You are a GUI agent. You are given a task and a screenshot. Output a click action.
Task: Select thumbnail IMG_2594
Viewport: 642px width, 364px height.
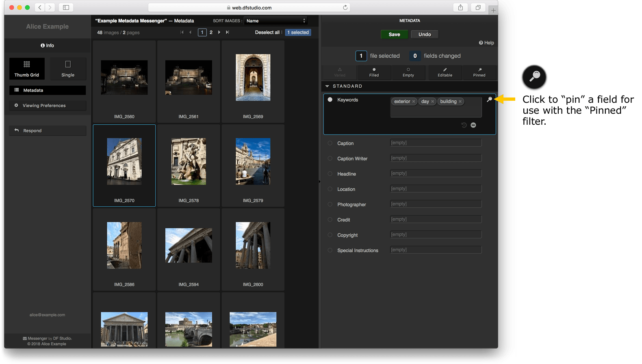pyautogui.click(x=189, y=249)
